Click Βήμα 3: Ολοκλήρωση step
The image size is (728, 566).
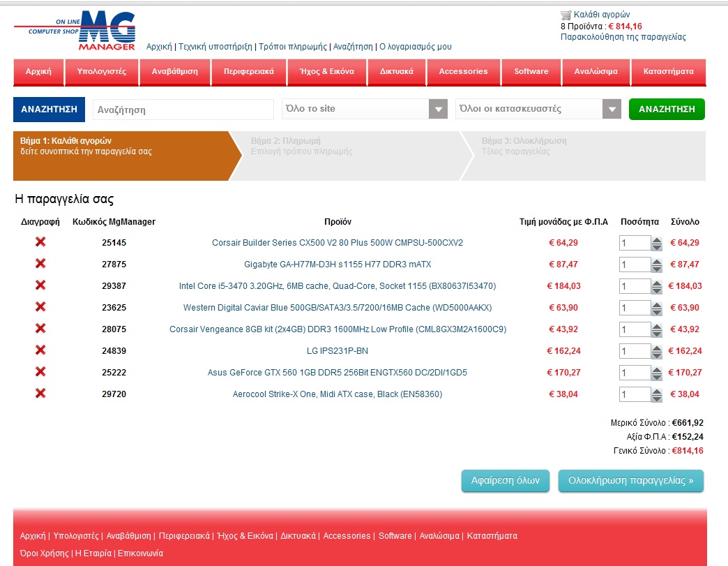[584, 156]
